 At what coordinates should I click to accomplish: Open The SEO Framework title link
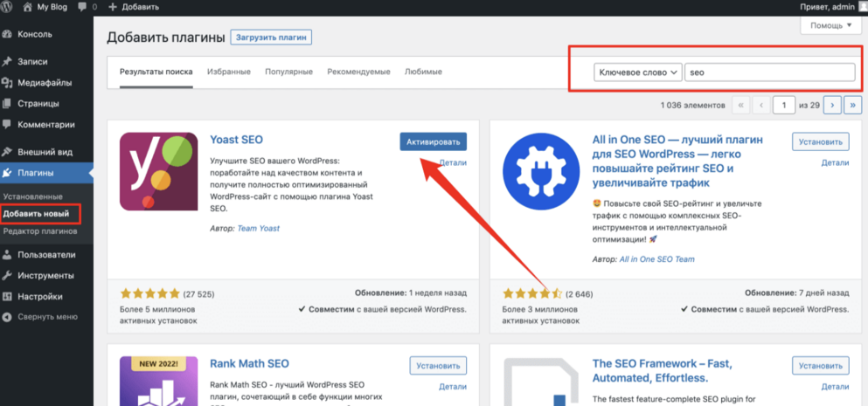click(663, 371)
